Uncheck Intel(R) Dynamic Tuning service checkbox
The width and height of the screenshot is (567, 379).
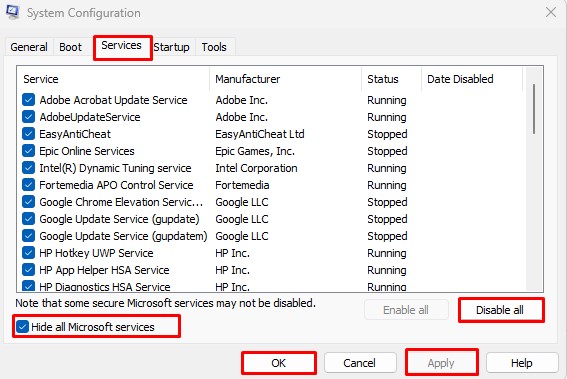(28, 168)
